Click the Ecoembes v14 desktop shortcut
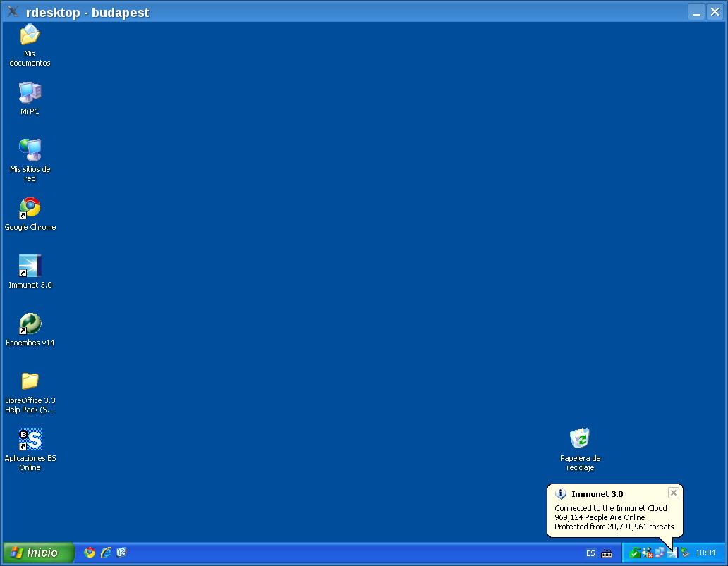The width and height of the screenshot is (728, 566). [30, 324]
